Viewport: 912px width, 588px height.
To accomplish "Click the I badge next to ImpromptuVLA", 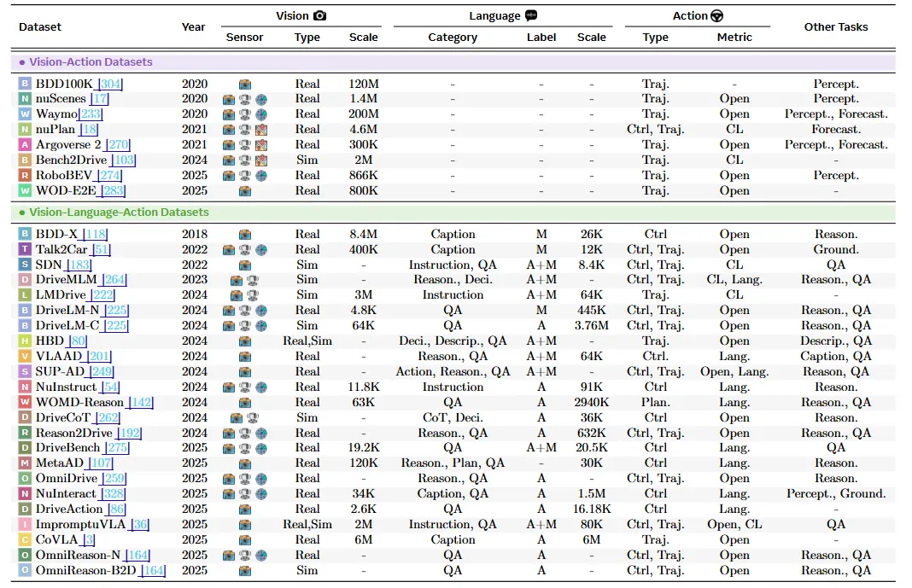I will point(25,524).
